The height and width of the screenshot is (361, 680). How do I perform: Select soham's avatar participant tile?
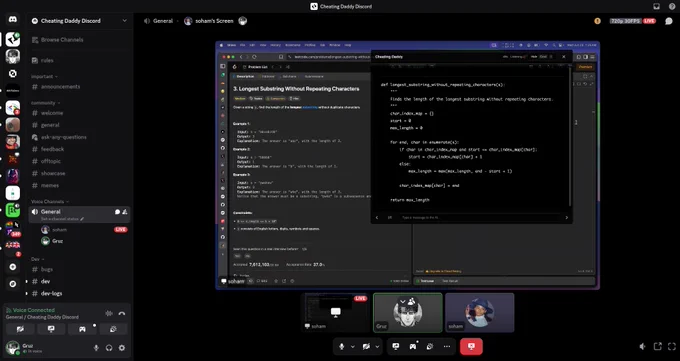(x=480, y=312)
